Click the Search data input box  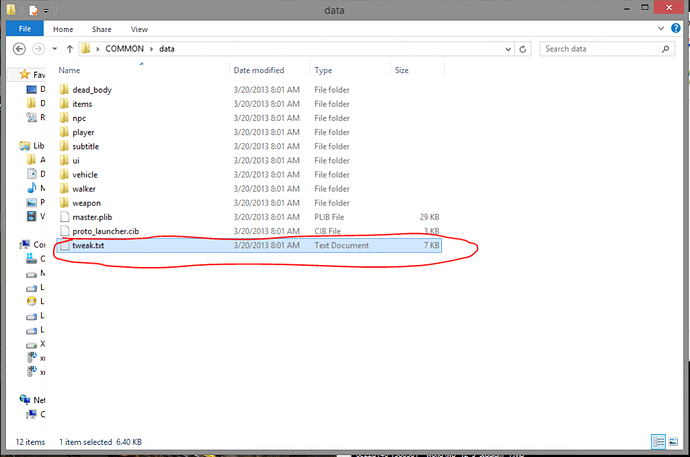click(600, 49)
